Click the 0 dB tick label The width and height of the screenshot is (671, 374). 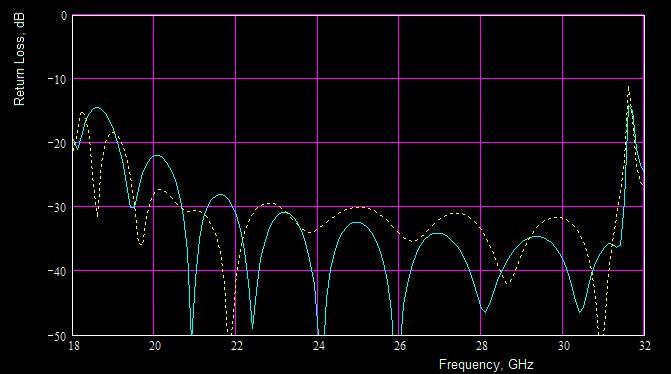click(x=64, y=16)
